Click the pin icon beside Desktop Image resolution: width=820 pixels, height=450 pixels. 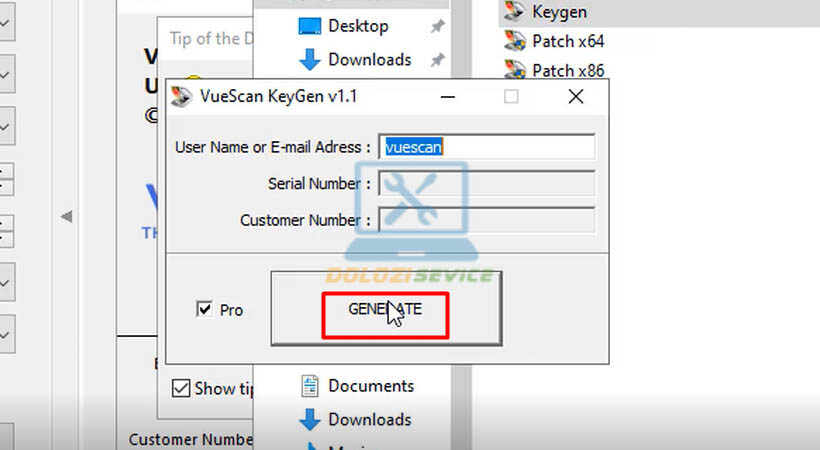436,26
